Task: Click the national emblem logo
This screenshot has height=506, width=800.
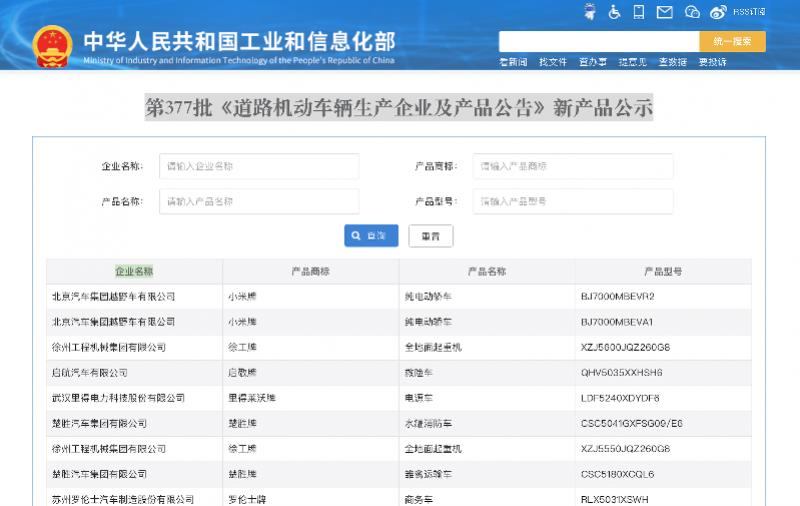Action: coord(52,46)
